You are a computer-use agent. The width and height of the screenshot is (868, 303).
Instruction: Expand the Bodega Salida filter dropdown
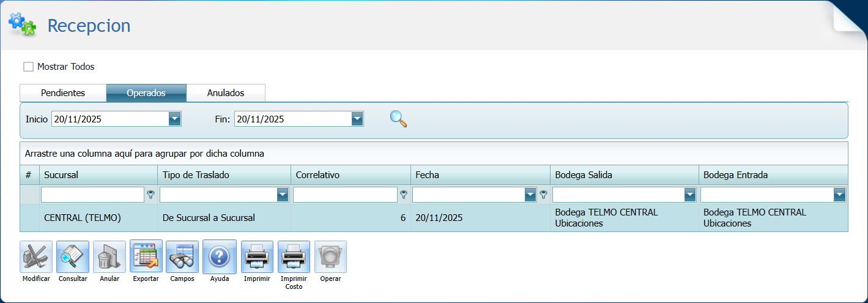pyautogui.click(x=690, y=195)
